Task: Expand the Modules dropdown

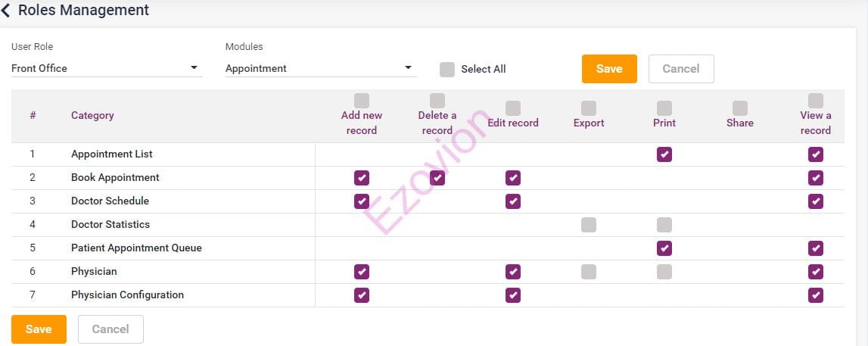Action: tap(321, 68)
